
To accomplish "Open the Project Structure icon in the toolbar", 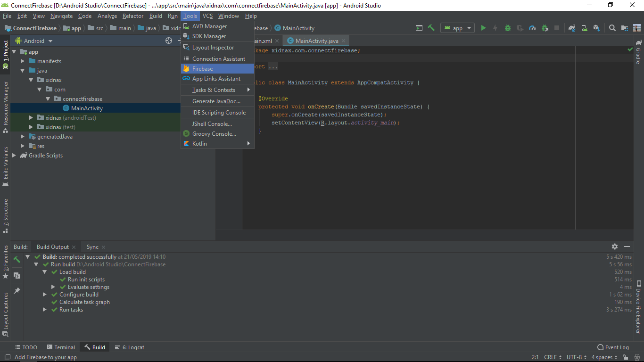I will coord(625,28).
